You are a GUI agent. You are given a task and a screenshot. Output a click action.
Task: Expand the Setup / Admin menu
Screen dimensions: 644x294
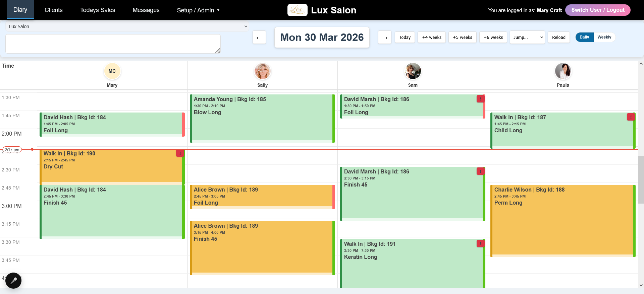click(198, 10)
